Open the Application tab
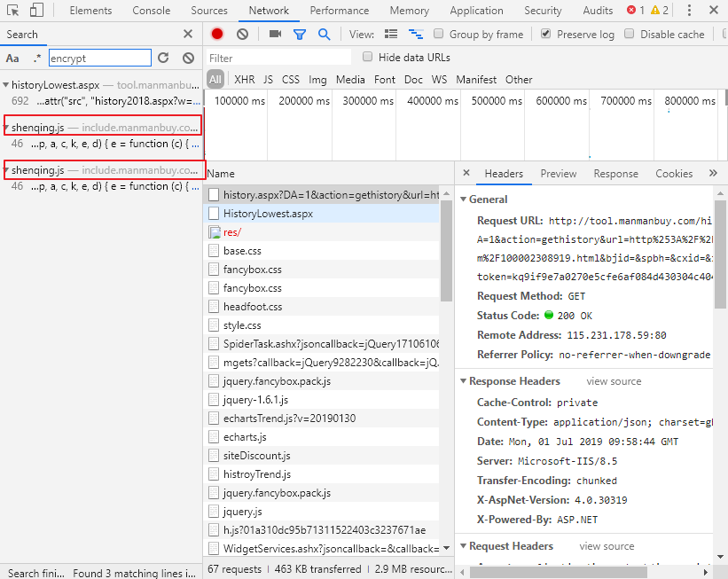Screen dimensions: 728x579 pyautogui.click(x=476, y=11)
